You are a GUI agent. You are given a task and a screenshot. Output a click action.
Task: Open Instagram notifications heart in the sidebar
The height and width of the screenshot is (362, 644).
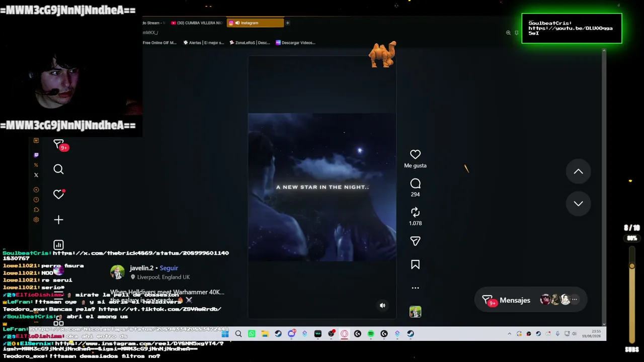coord(58,194)
